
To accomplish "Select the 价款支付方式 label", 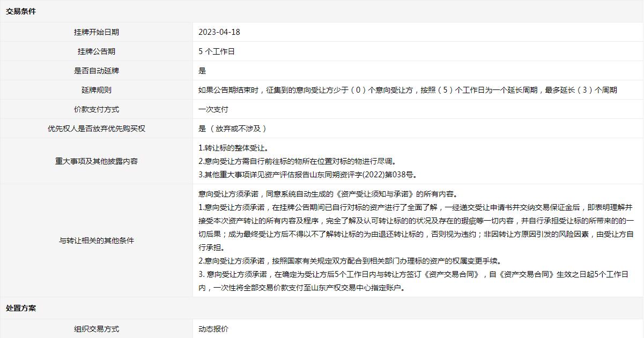I will click(x=97, y=109).
